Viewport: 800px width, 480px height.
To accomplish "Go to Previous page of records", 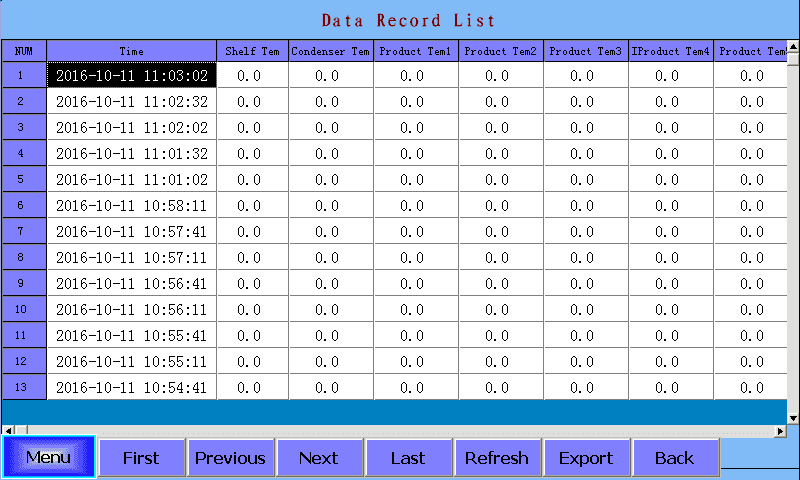I will [230, 458].
